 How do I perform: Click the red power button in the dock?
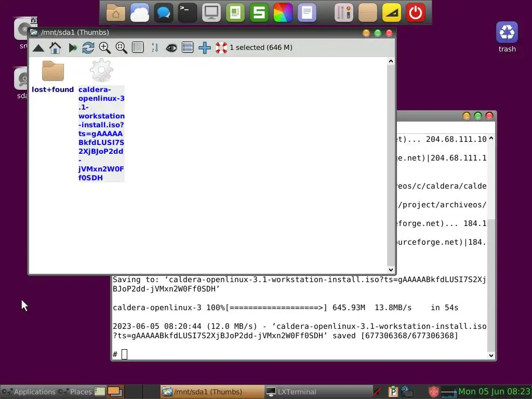[x=416, y=13]
